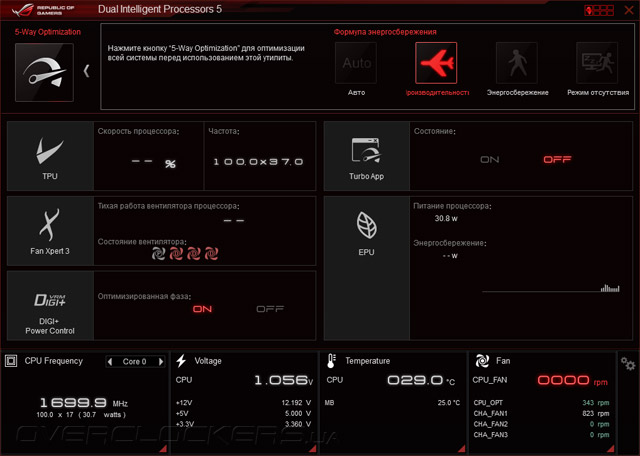Collapse the panel with the left chevron
This screenshot has width=640, height=456.
[x=86, y=71]
